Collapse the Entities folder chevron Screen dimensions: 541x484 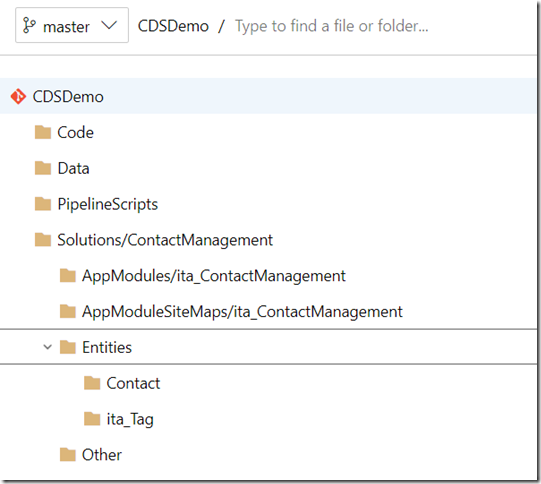click(x=48, y=347)
